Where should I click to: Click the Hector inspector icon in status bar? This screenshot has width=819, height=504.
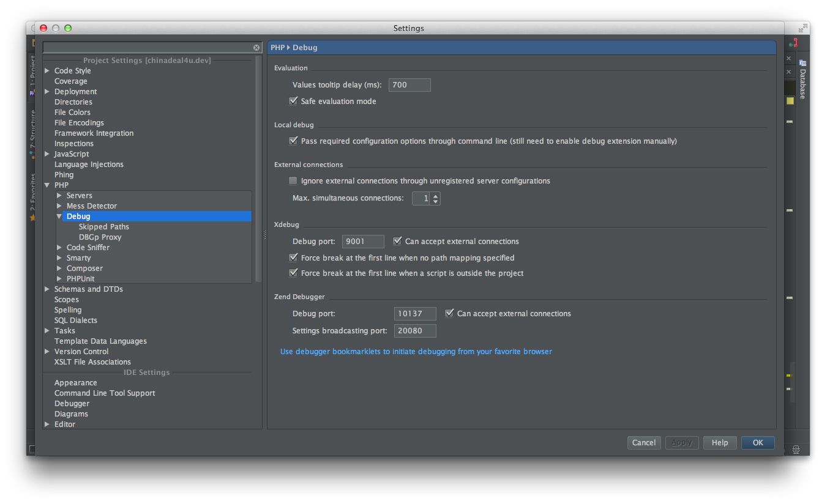796,450
